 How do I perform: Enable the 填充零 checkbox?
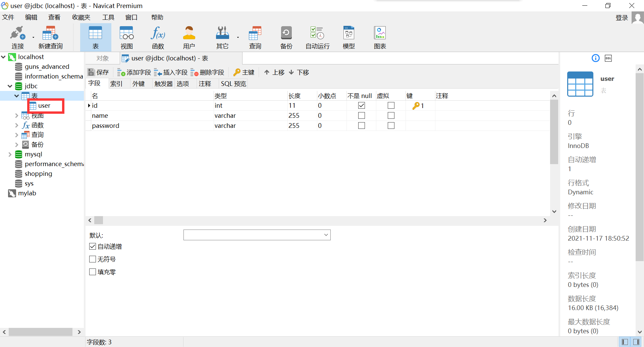coord(93,272)
